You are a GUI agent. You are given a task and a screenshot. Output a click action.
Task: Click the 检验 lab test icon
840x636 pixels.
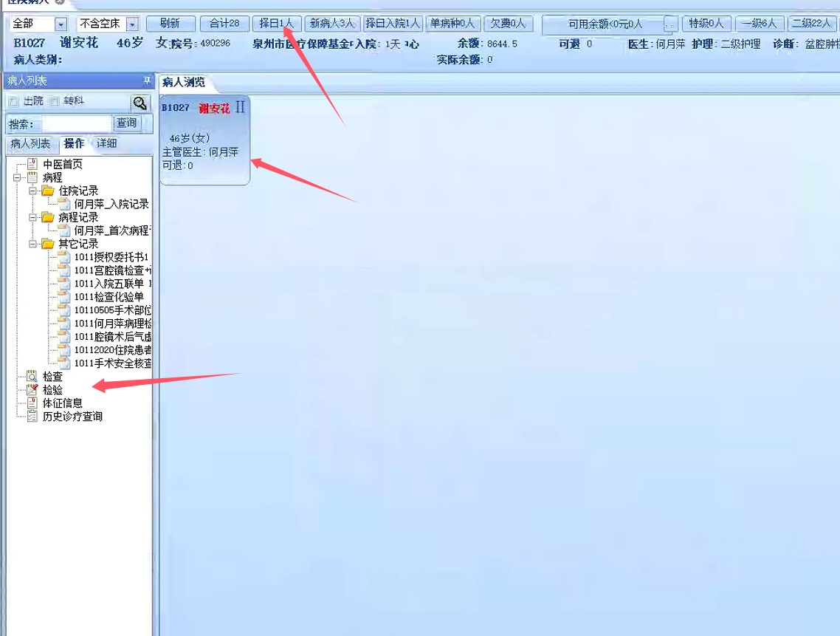point(32,389)
